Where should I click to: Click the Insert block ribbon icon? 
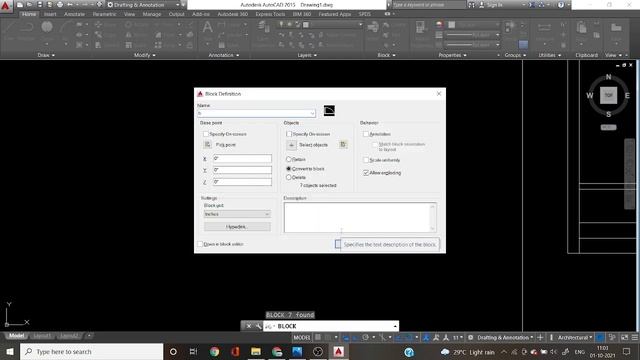[x=373, y=27]
